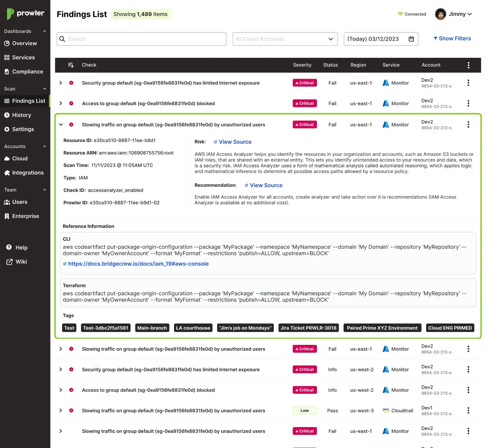
Task: Click the Compliance document icon
Action: 7,72
